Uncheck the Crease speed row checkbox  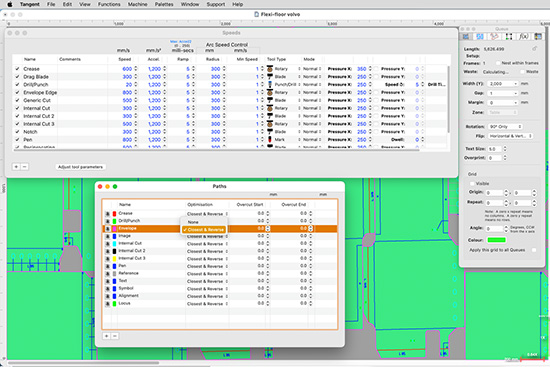[17, 69]
